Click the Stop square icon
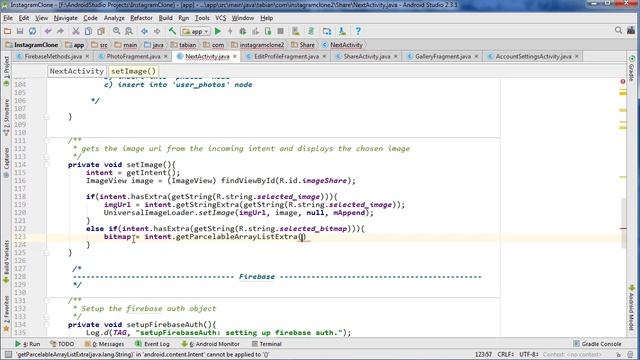The height and width of the screenshot is (360, 640). point(280,31)
